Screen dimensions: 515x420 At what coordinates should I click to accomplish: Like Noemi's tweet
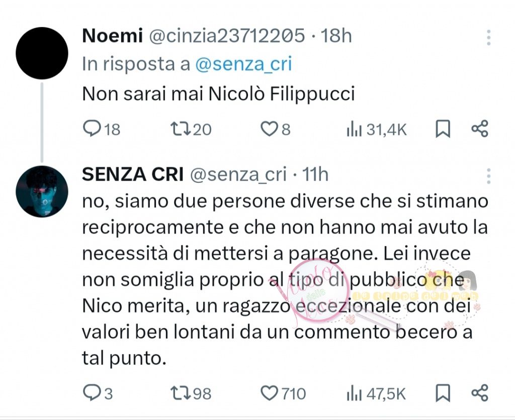click(x=268, y=130)
